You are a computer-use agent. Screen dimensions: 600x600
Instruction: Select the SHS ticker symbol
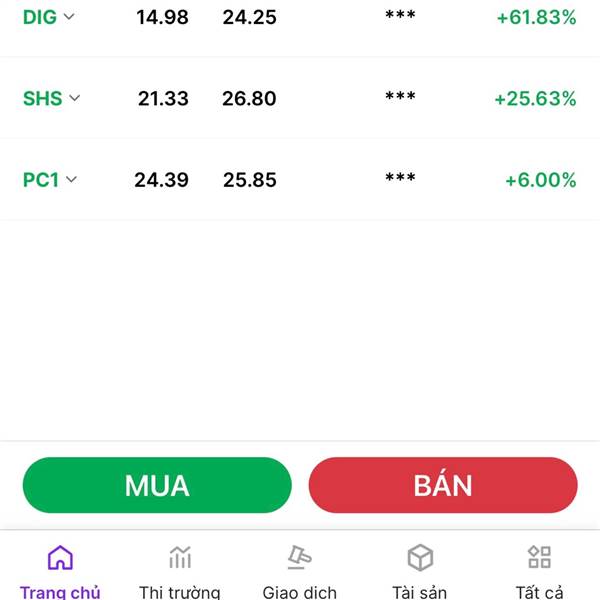point(42,98)
